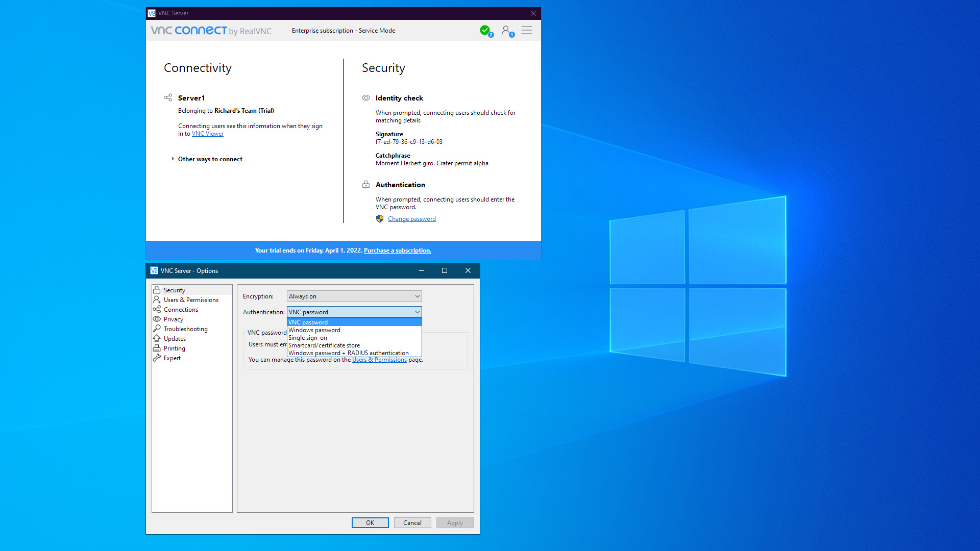Click the Richard's Team (Trial) text

244,111
